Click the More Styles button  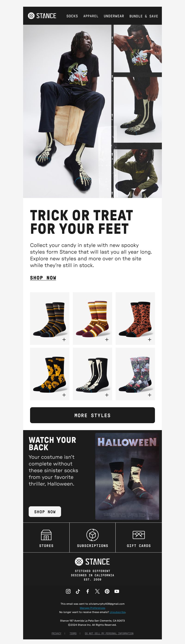pos(92,415)
